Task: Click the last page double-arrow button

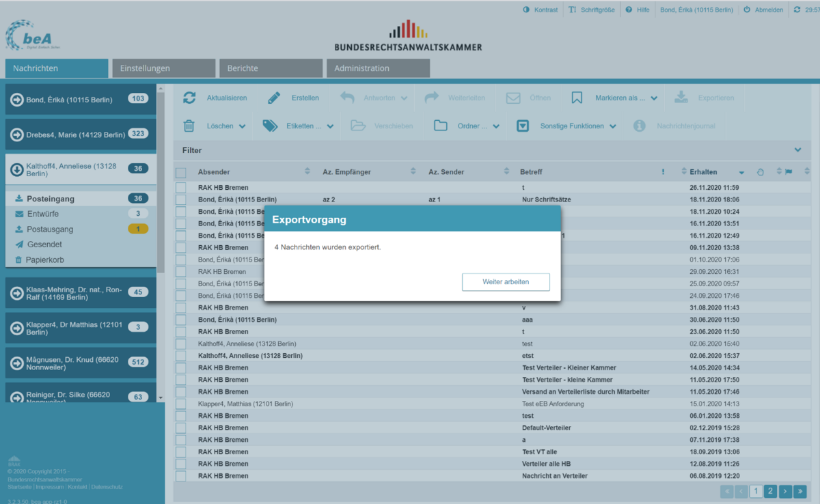Action: click(799, 491)
